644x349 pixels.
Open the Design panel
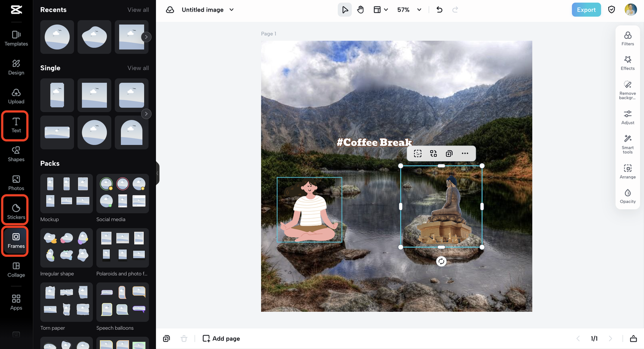tap(16, 67)
